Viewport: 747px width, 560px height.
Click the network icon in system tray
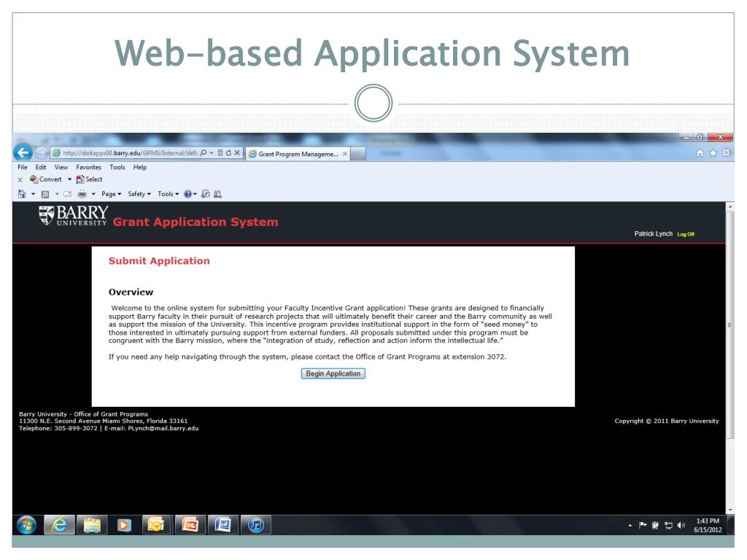[x=668, y=525]
